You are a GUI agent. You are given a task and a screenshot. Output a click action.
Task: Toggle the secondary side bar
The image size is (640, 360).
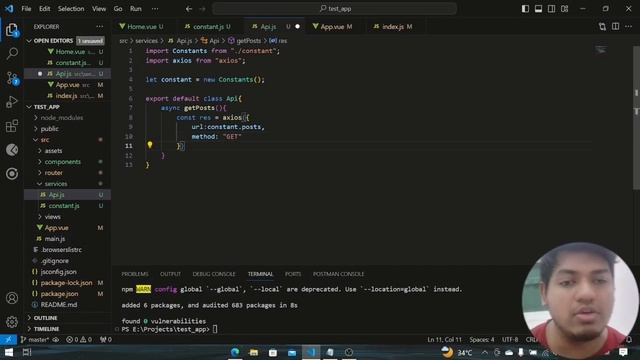pyautogui.click(x=551, y=9)
